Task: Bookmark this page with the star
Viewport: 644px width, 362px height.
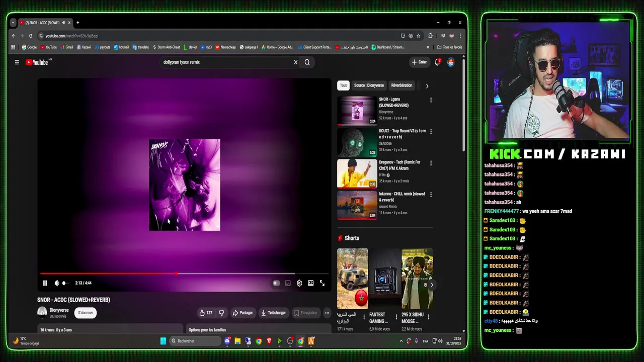Action: (418, 36)
